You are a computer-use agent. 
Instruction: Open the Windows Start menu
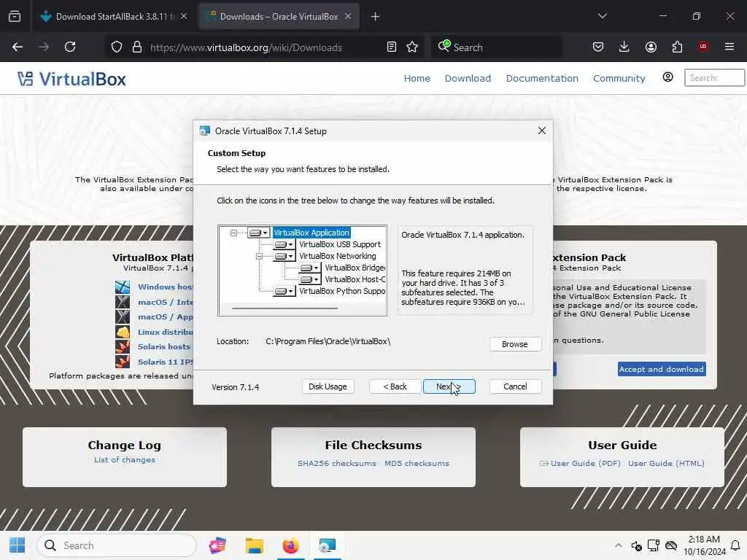point(18,545)
